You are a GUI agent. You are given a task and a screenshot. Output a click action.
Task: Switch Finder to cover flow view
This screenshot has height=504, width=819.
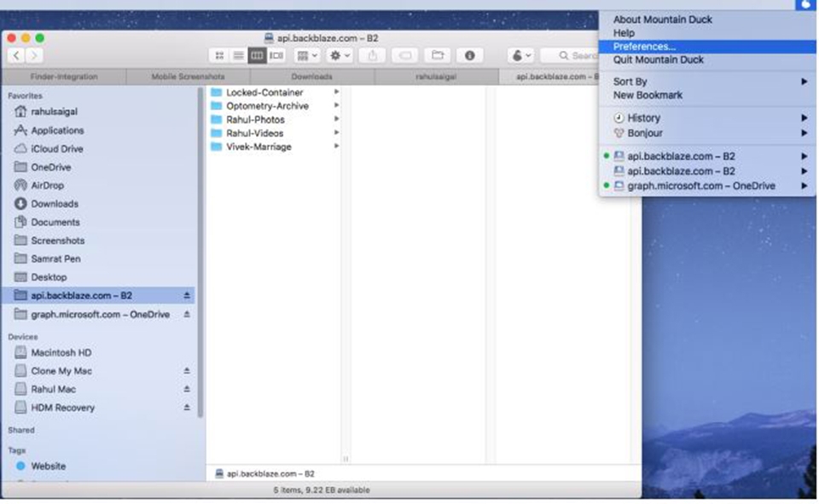point(276,55)
